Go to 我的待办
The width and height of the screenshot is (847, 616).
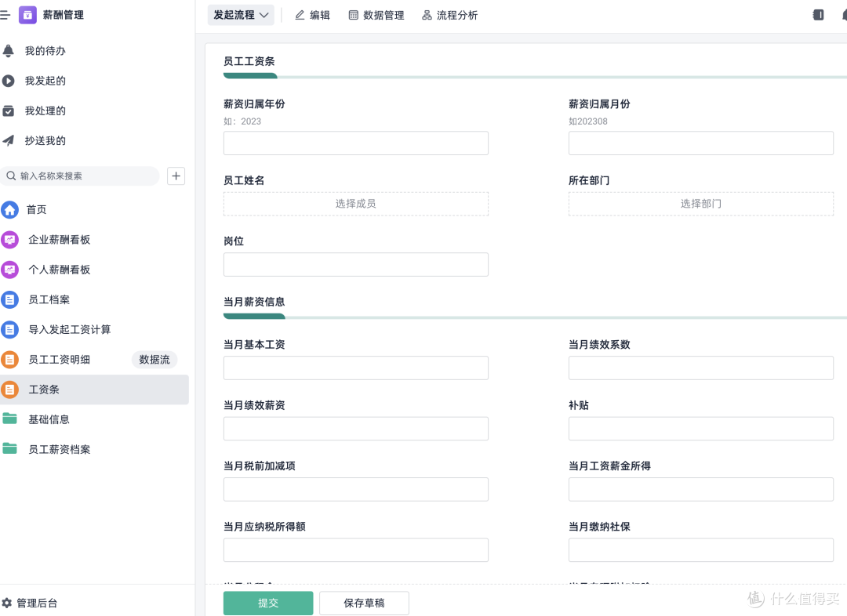click(x=45, y=51)
